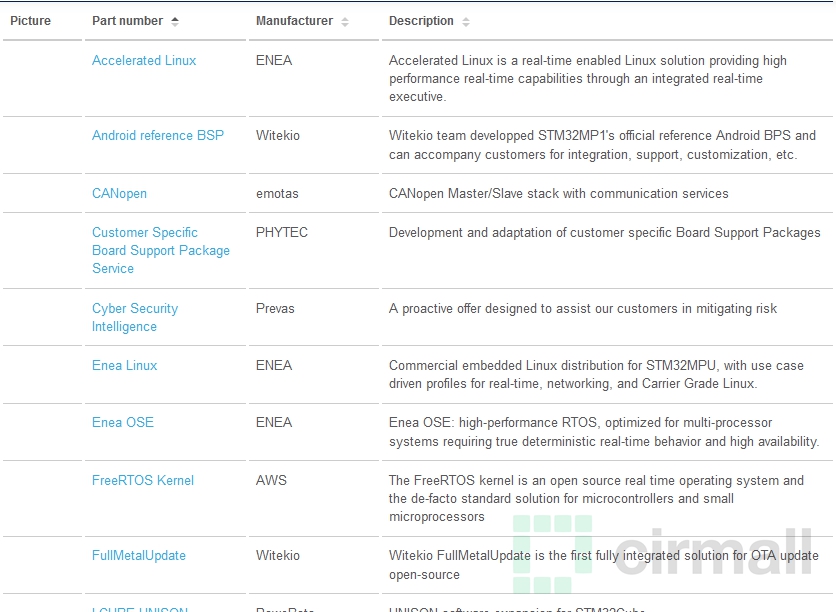Screen dimensions: 836x612
Task: Click the Picture column header
Action: (30, 21)
